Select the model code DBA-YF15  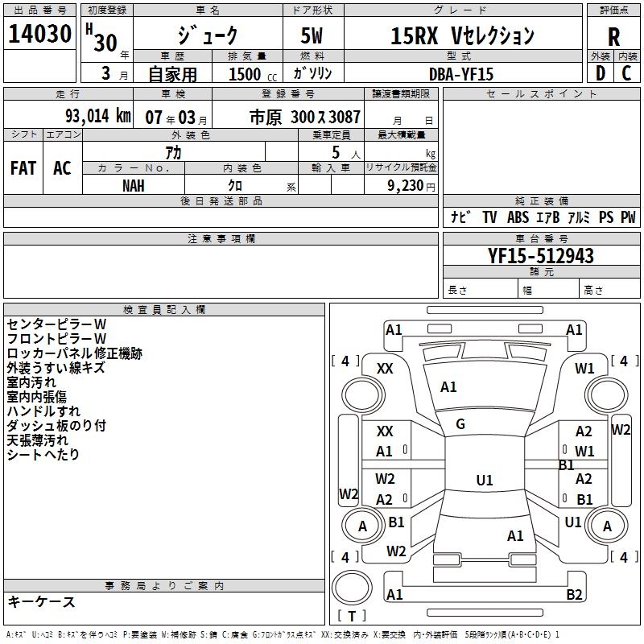pyautogui.click(x=461, y=74)
